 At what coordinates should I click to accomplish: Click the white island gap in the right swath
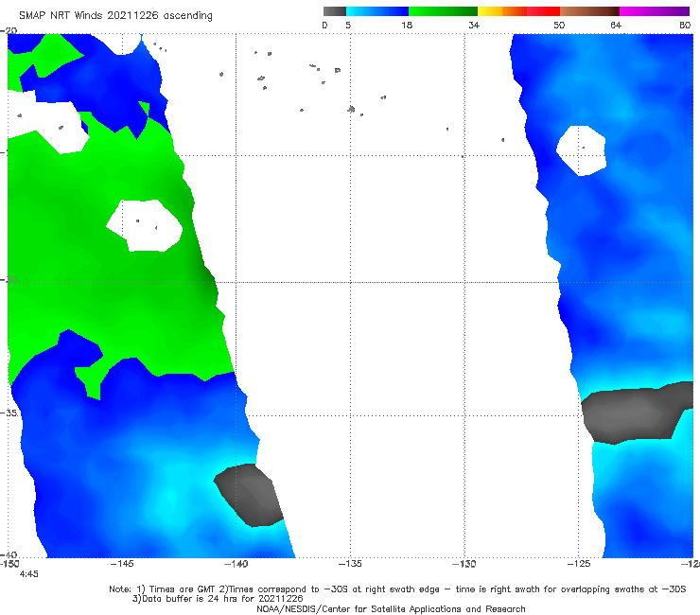click(x=582, y=150)
